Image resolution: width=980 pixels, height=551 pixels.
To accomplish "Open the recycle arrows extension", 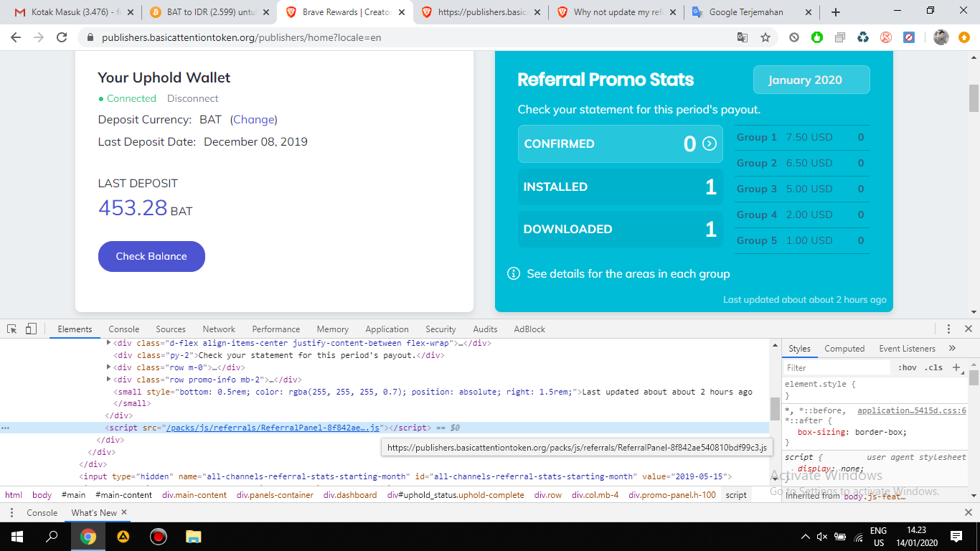I will pos(863,37).
